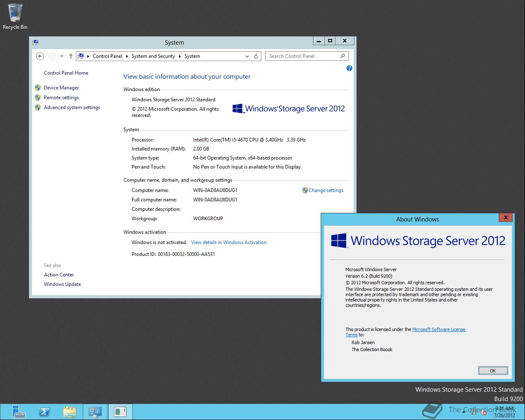Click 'View basic information about your computer' heading
The height and width of the screenshot is (420, 525).
(187, 77)
